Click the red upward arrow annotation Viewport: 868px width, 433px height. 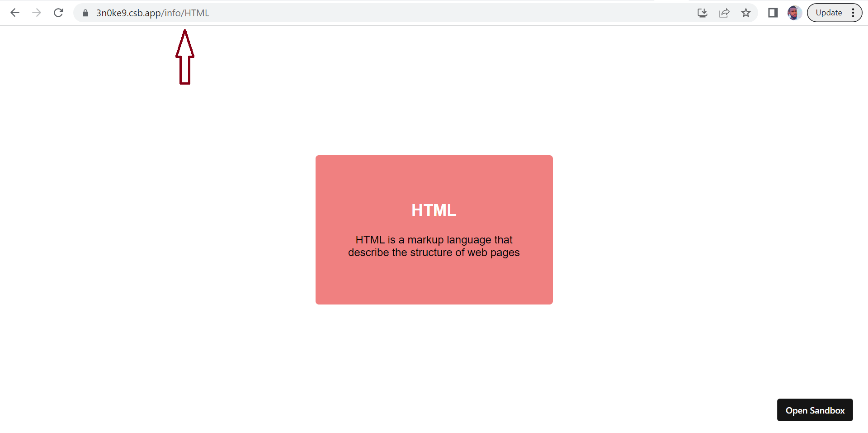pyautogui.click(x=185, y=57)
